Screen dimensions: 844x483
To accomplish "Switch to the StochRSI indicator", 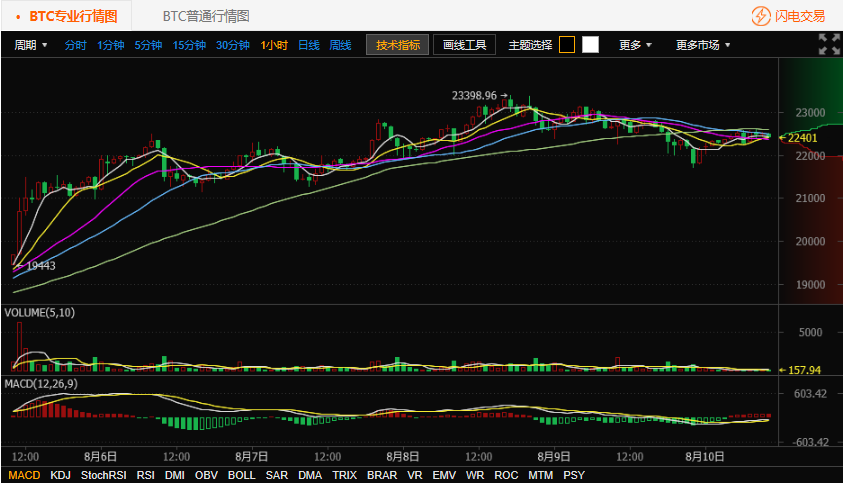I will (x=103, y=475).
